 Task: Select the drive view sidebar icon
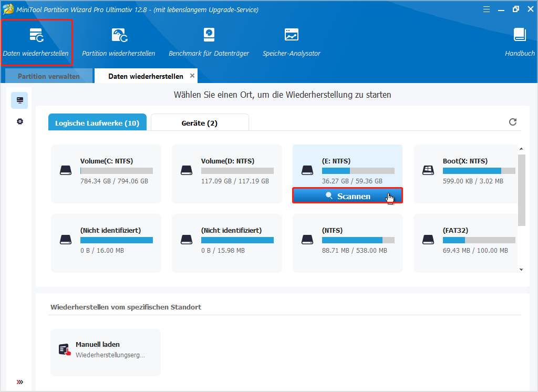(x=19, y=100)
